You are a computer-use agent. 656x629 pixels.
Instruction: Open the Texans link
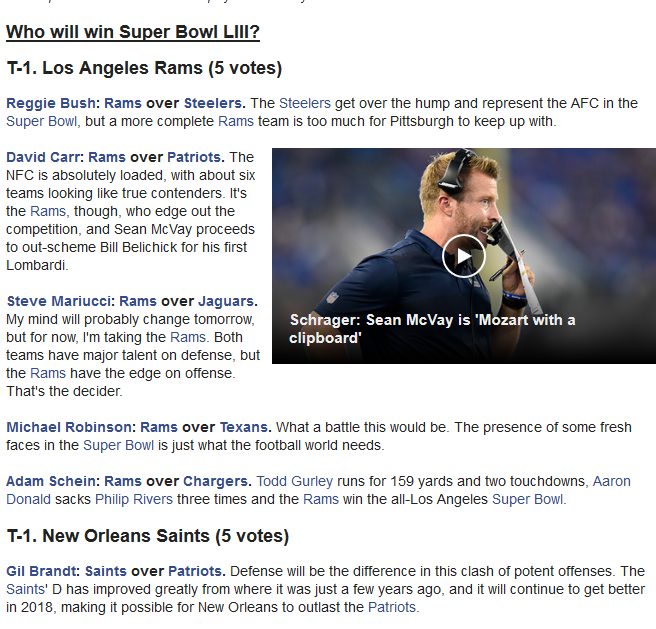point(244,427)
